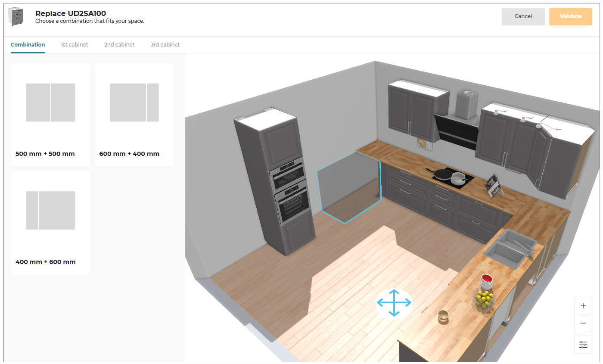
Task: Select the 500 mm + 500 mm combination
Action: (x=50, y=115)
